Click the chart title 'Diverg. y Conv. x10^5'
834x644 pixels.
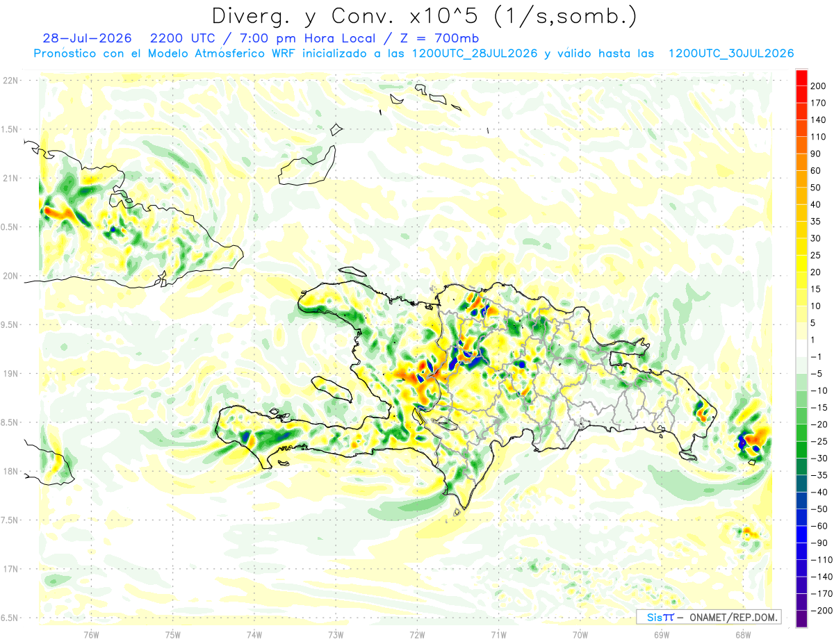349,15
